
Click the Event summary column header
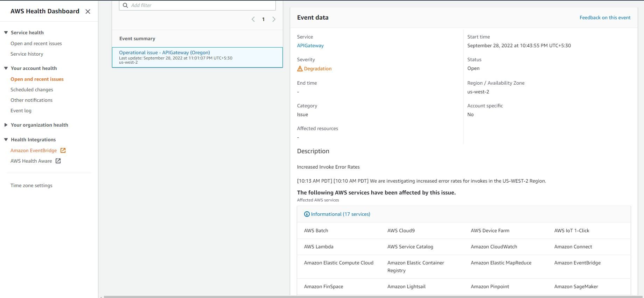click(x=137, y=38)
